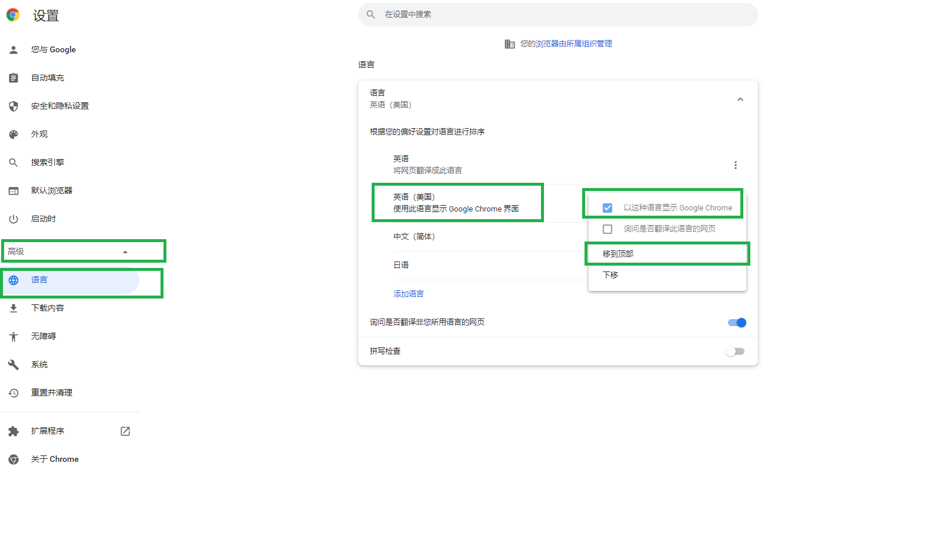
Task: Click the accessibility figure icon for 无障碍
Action: click(x=14, y=337)
